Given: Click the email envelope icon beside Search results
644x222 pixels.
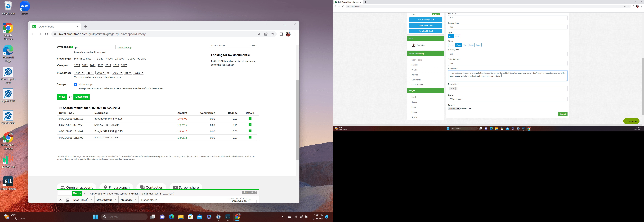Looking at the screenshot, I should [61, 108].
